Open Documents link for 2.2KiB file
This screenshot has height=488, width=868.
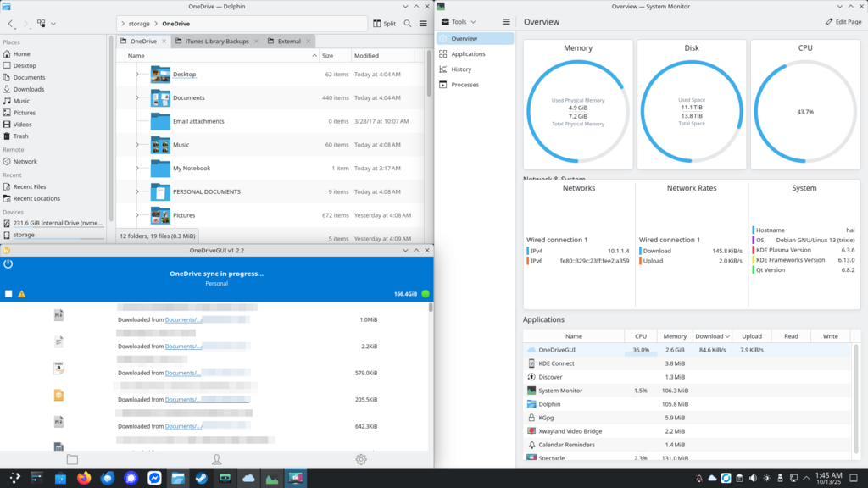tap(183, 347)
